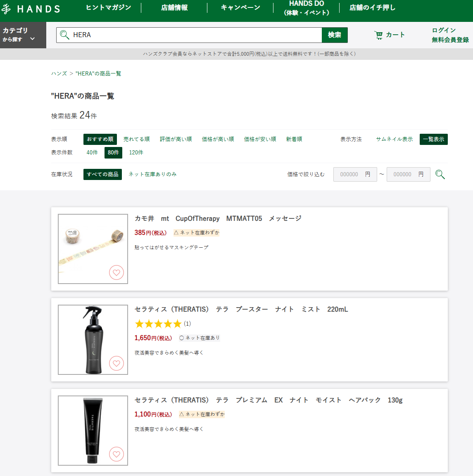Viewport: 473px width, 476px height.
Task: Show 80件 per page
Action: 113,152
